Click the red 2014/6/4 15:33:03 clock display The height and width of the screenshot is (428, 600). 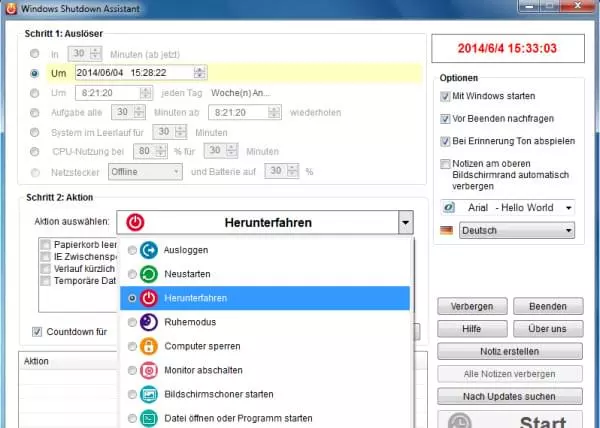pyautogui.click(x=508, y=49)
